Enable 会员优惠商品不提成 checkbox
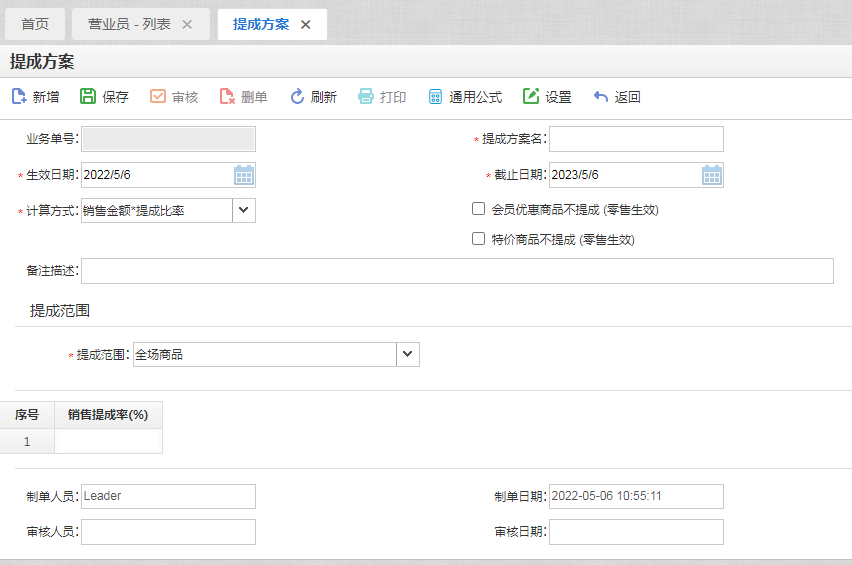This screenshot has height=565, width=852. [478, 209]
